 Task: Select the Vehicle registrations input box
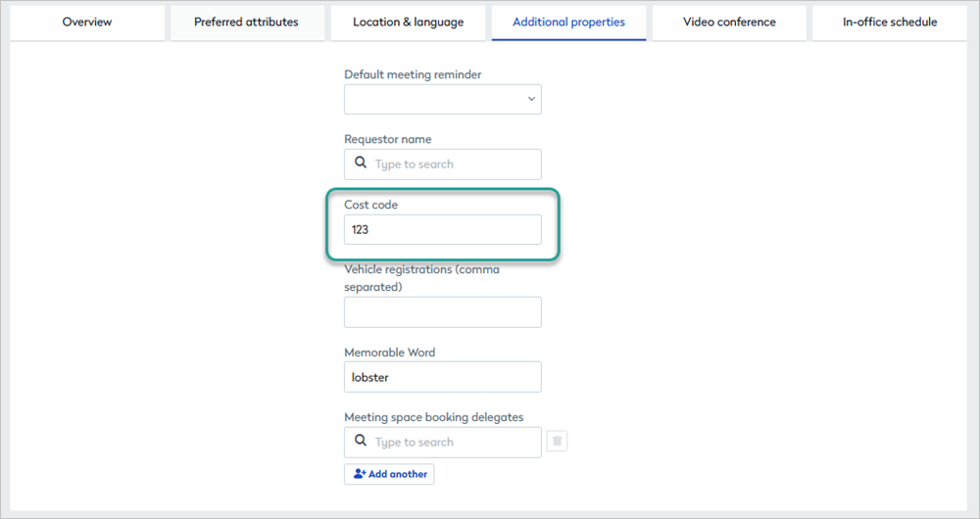click(442, 312)
